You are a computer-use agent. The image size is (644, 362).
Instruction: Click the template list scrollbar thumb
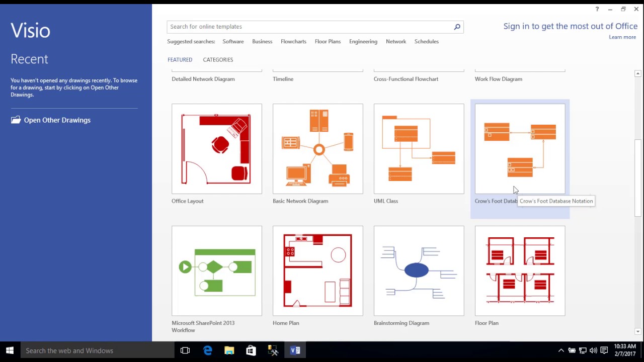point(637,178)
